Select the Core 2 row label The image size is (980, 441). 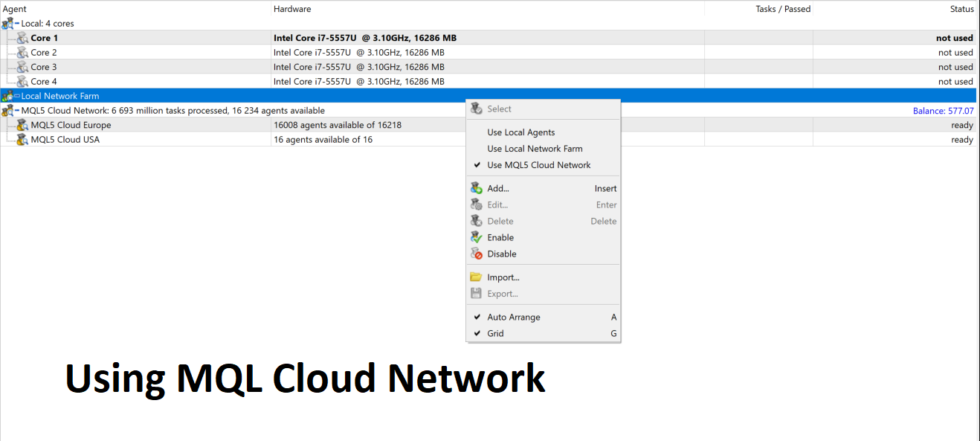44,53
